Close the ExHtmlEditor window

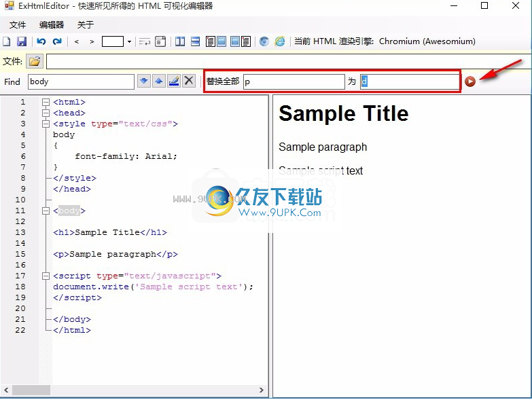coord(516,5)
